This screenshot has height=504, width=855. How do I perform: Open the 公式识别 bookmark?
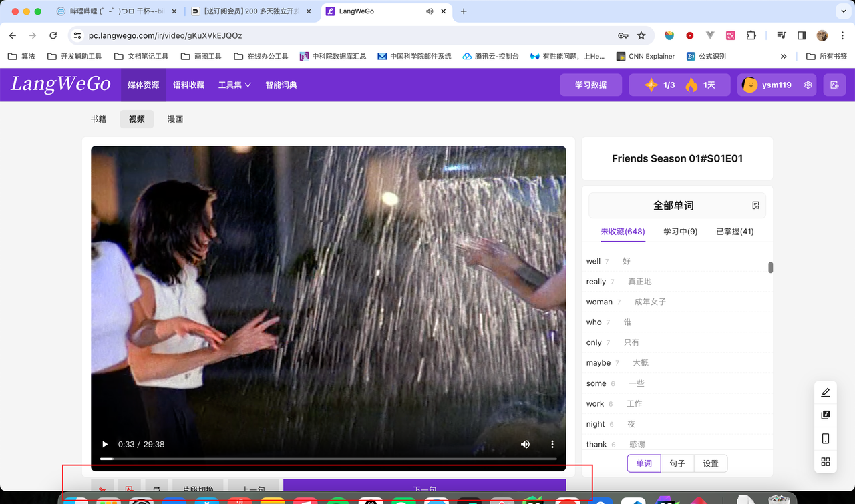[x=706, y=57]
